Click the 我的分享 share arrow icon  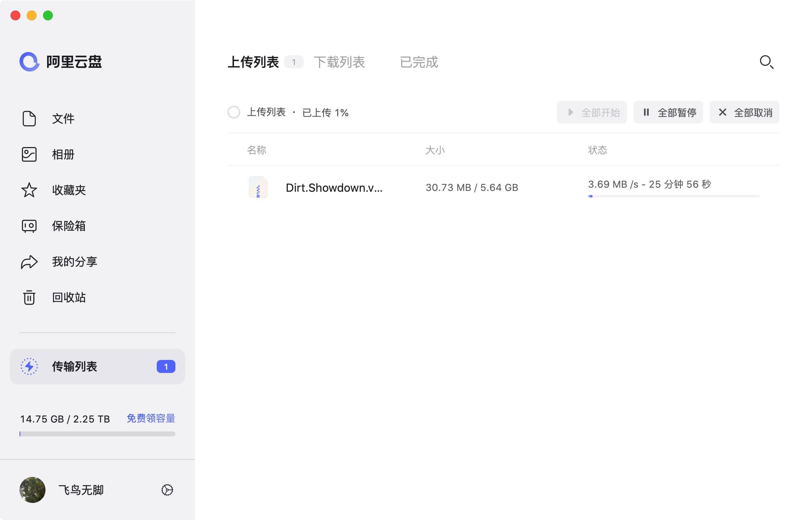click(x=29, y=262)
